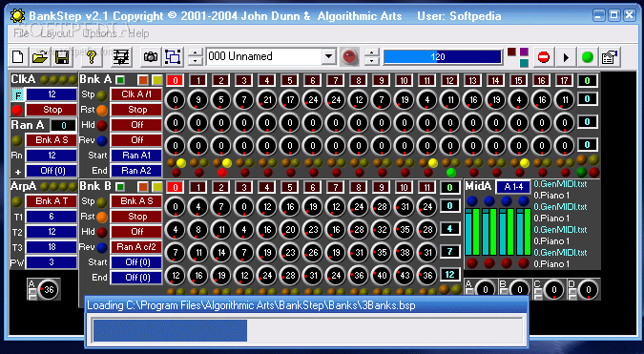Click the lit green LED under Bnk A step 12

[x=450, y=172]
